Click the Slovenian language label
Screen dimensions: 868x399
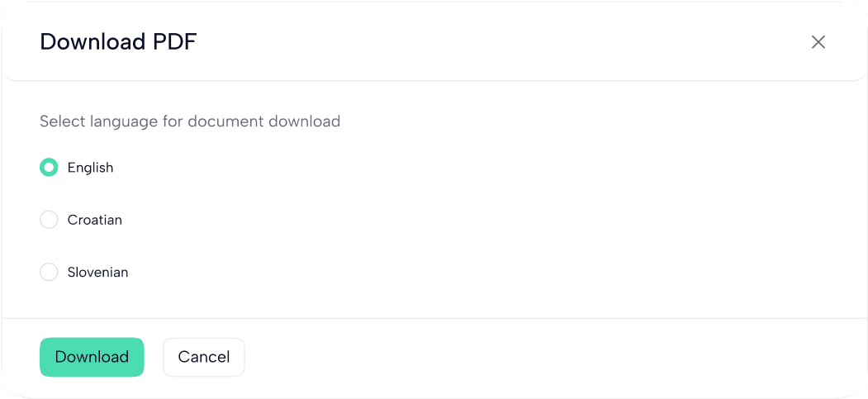[97, 272]
